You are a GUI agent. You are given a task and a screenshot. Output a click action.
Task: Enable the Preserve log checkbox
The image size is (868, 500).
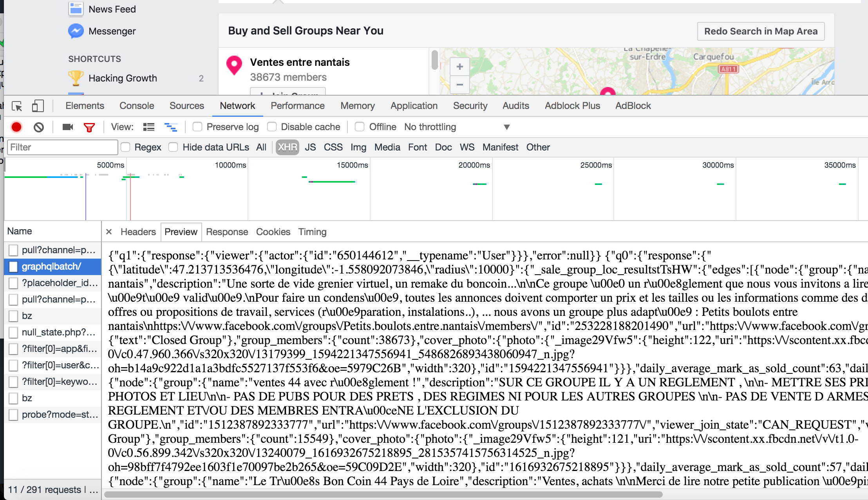pos(197,127)
